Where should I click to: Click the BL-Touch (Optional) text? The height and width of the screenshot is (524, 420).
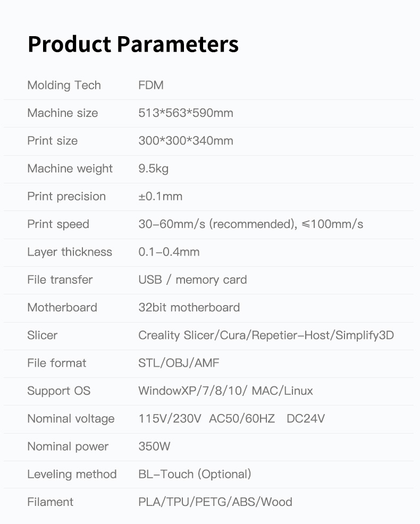(x=195, y=474)
